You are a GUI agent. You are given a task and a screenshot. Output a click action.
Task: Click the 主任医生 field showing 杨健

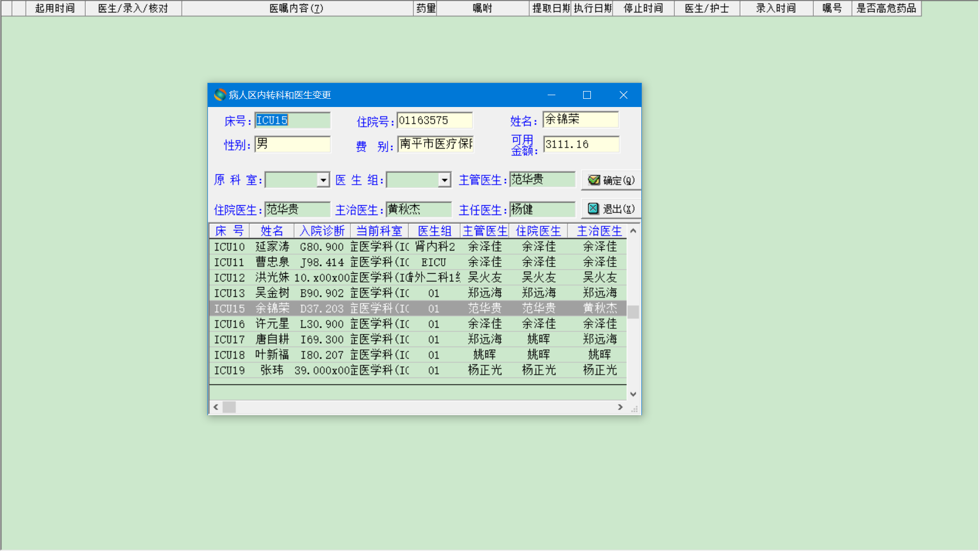tap(542, 209)
